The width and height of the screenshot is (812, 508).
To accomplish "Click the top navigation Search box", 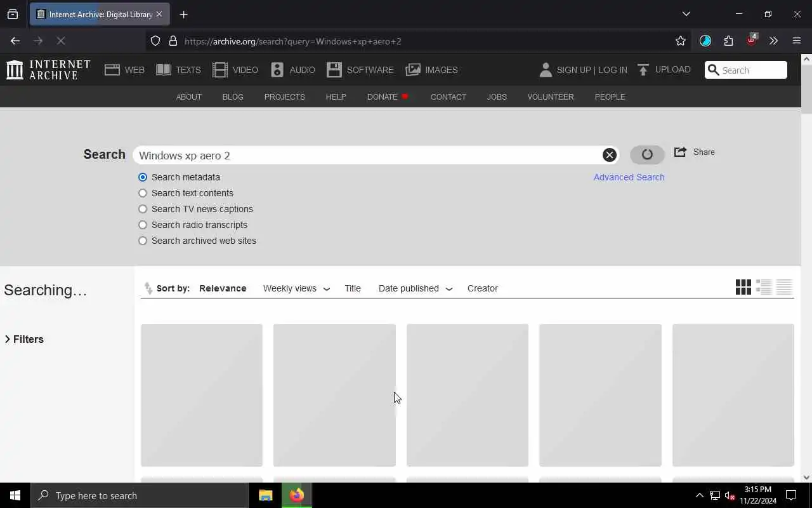I will pyautogui.click(x=746, y=70).
